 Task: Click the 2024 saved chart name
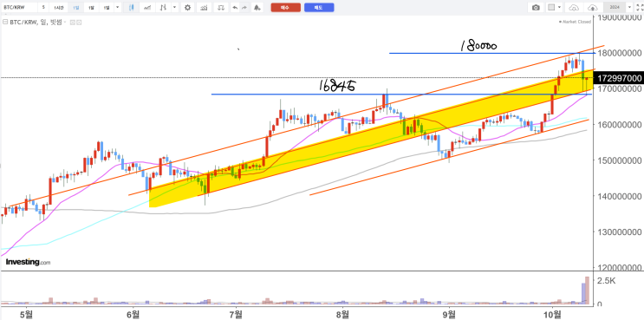[x=614, y=8]
